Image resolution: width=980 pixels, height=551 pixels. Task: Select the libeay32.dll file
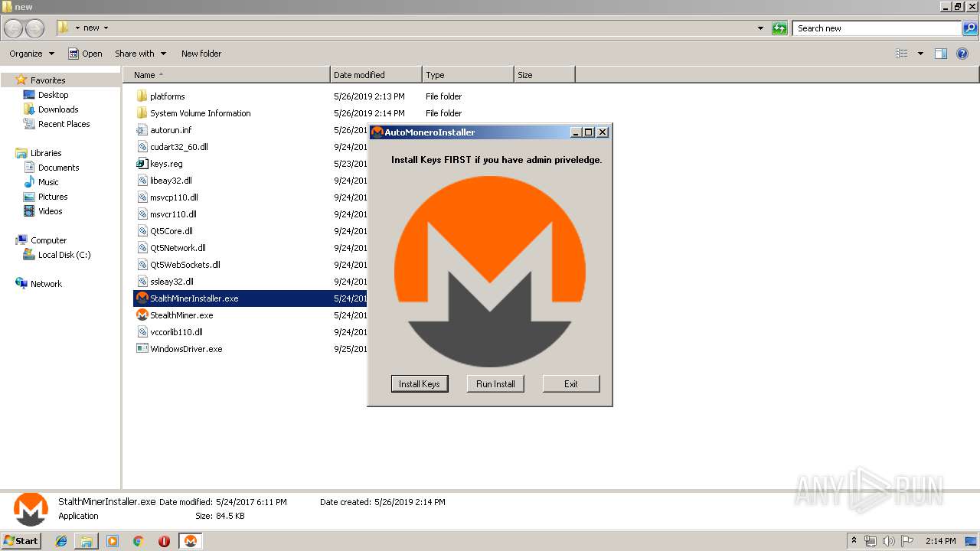click(171, 181)
